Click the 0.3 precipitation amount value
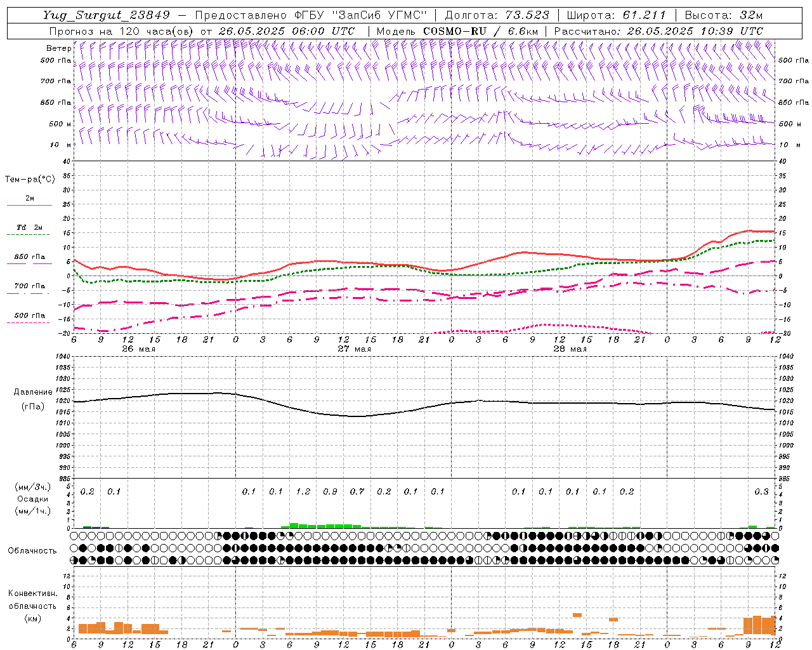Image resolution: width=812 pixels, height=650 pixels. tap(761, 491)
